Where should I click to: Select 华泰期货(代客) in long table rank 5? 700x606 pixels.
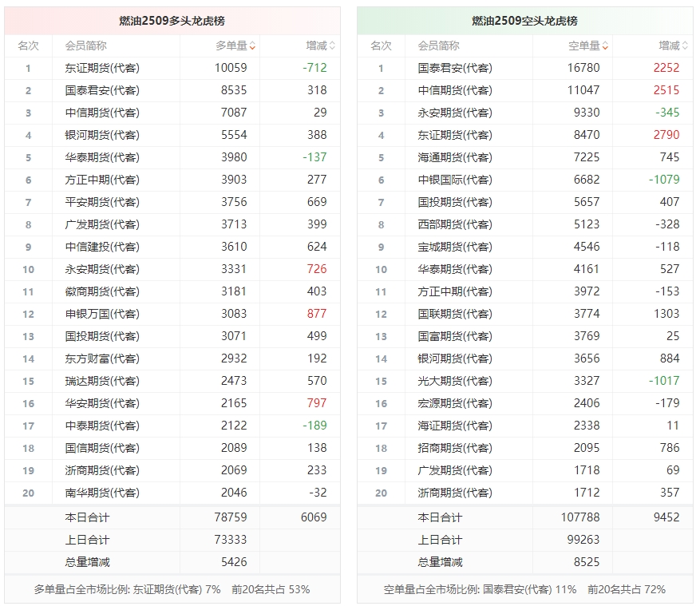pyautogui.click(x=102, y=157)
